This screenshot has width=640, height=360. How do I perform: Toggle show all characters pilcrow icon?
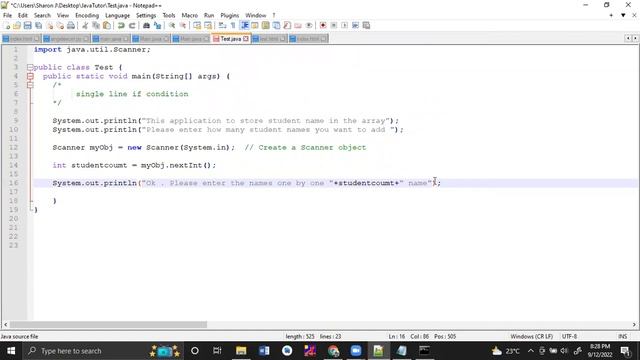pos(233,25)
